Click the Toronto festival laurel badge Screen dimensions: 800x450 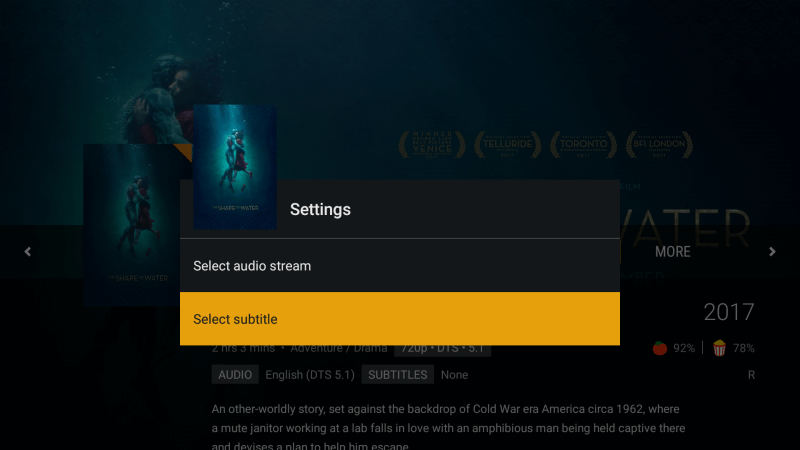point(583,145)
